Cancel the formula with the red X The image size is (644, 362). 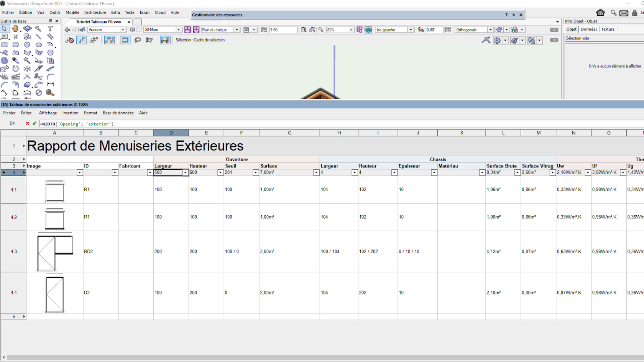pos(27,123)
